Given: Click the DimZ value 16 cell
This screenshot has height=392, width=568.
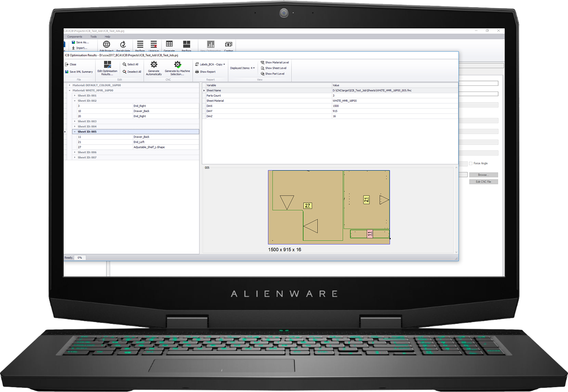Looking at the screenshot, I should click(395, 116).
